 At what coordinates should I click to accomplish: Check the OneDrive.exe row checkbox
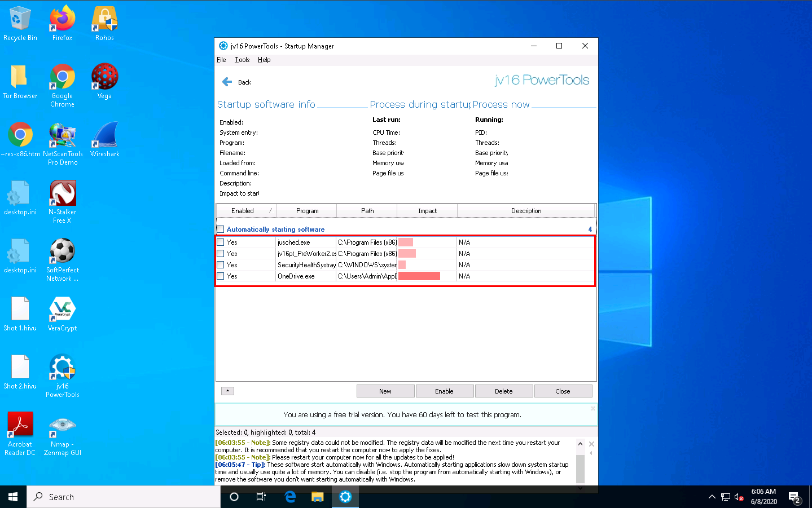221,276
